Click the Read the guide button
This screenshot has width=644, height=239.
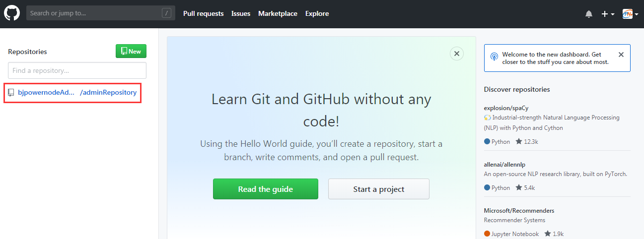click(x=266, y=189)
